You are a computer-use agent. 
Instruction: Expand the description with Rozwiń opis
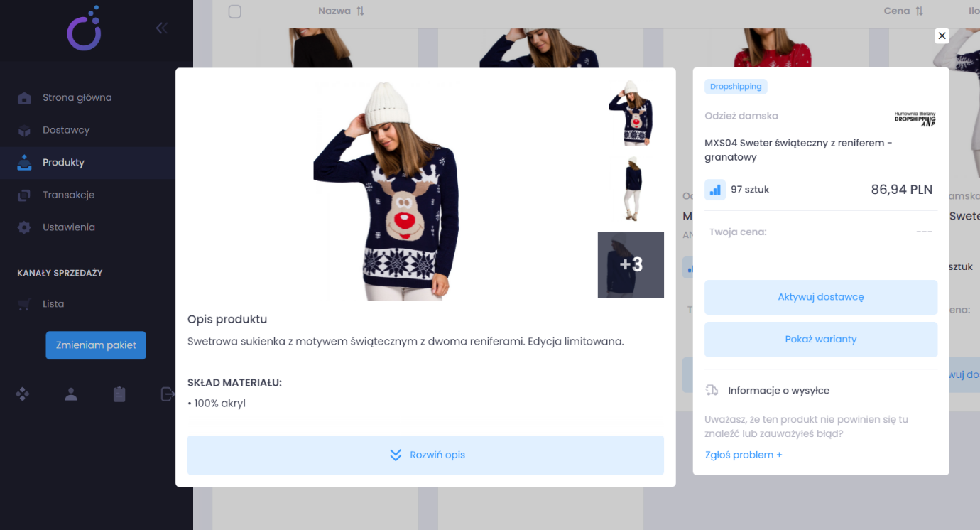coord(425,455)
